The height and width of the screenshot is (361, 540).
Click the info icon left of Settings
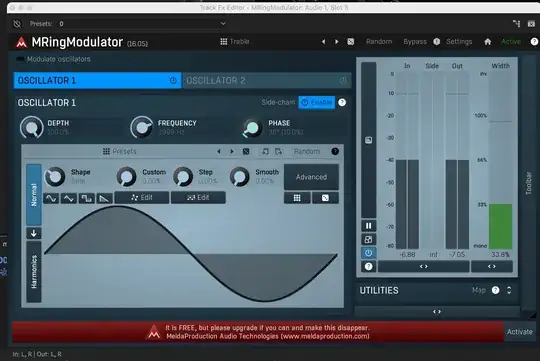point(437,42)
